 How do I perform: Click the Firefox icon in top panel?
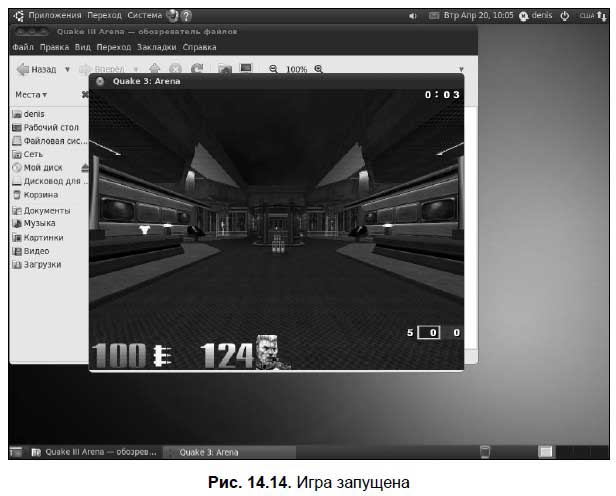tap(172, 16)
